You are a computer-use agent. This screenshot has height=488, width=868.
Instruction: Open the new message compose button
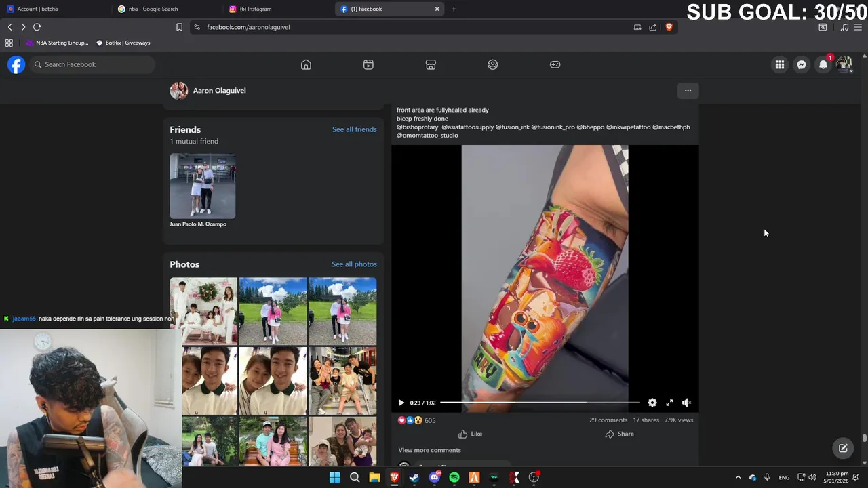tap(843, 448)
